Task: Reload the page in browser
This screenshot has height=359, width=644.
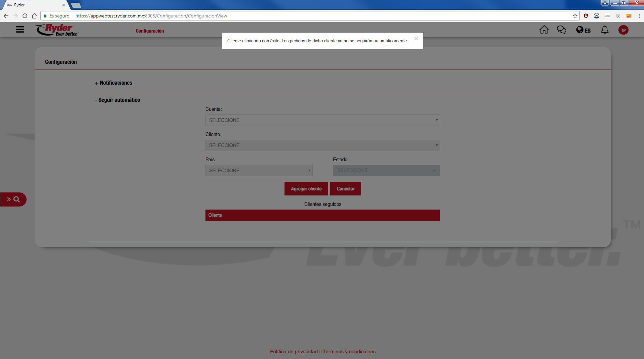Action: point(25,16)
